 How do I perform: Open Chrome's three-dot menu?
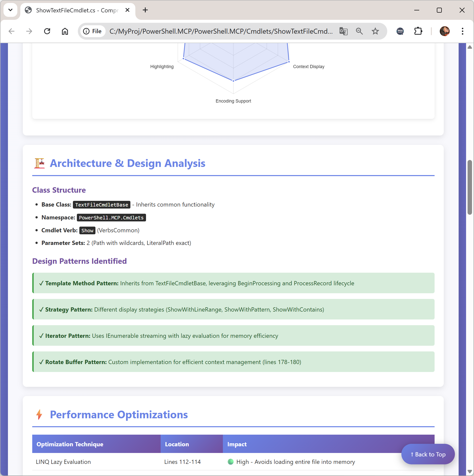[x=462, y=31]
